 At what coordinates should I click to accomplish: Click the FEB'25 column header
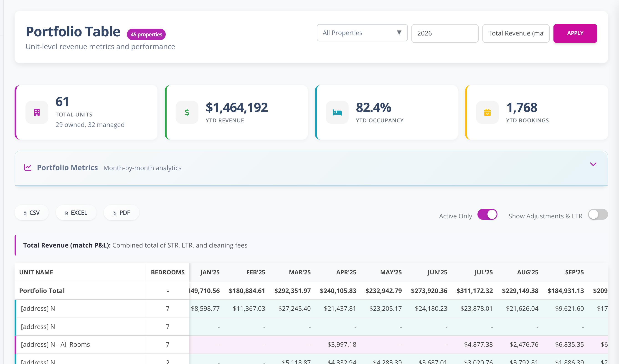(x=256, y=272)
